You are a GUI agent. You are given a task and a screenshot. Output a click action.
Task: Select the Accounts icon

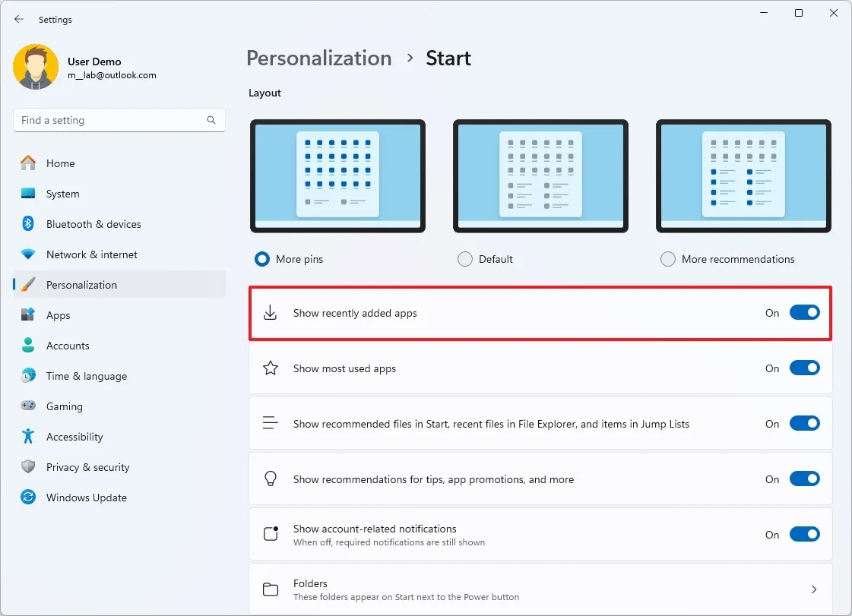[30, 346]
